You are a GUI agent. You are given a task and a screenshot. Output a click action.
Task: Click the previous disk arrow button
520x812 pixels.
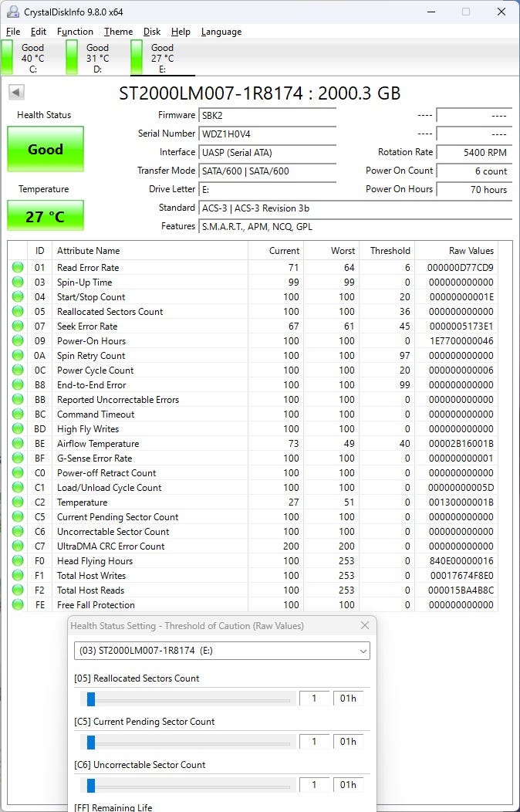pos(16,93)
